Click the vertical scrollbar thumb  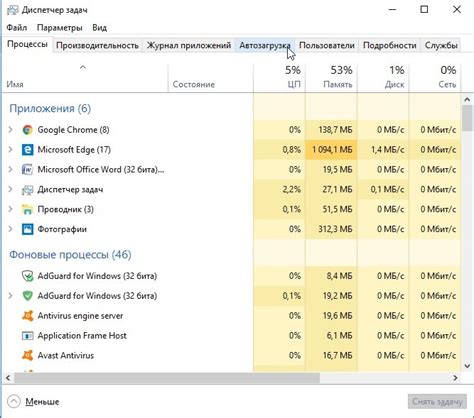click(x=467, y=118)
